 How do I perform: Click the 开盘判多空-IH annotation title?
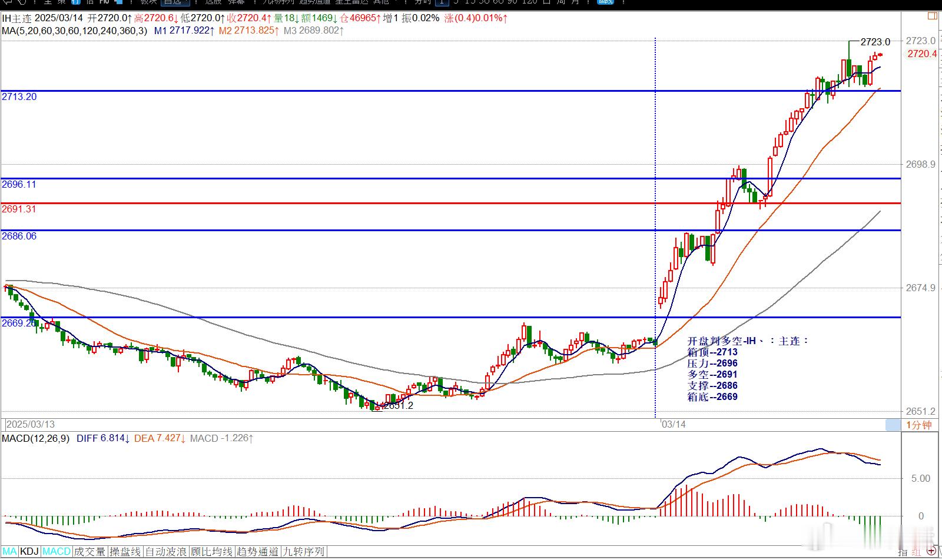click(x=748, y=341)
